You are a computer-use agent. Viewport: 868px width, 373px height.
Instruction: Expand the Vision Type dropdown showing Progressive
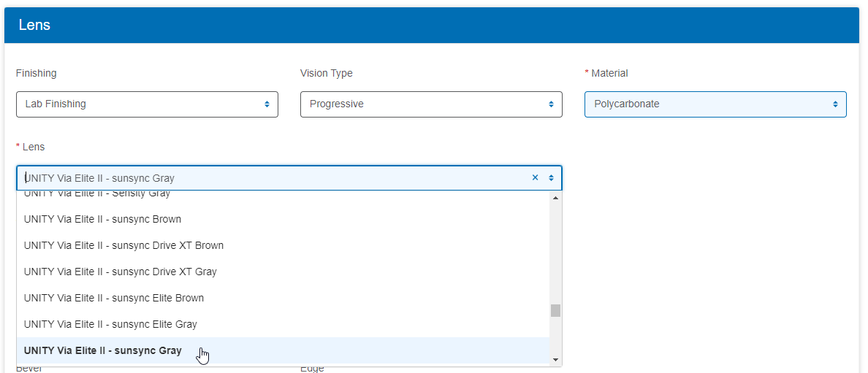[x=431, y=104]
